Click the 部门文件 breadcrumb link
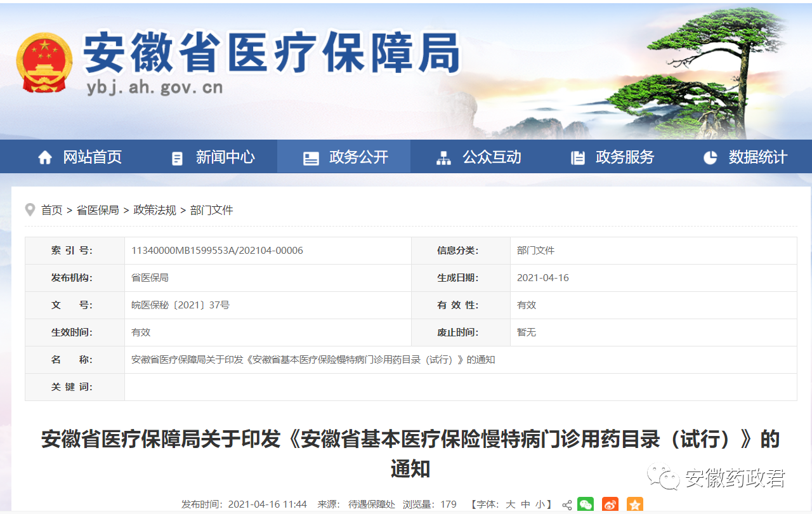This screenshot has height=514, width=812. coord(212,210)
